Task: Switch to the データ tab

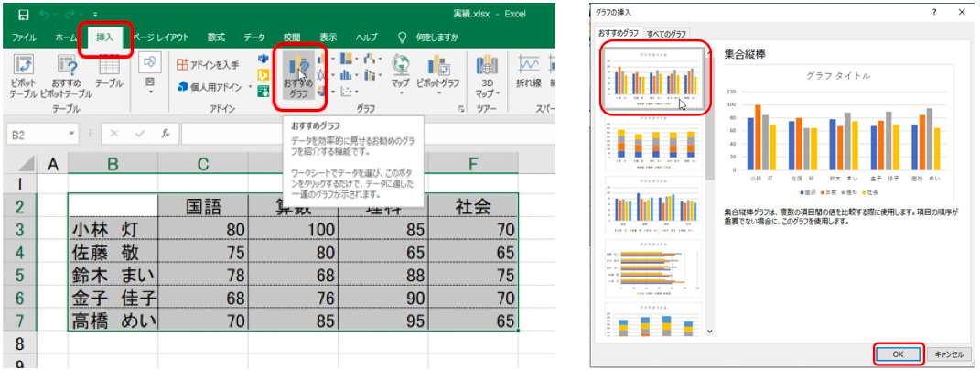Action: 254,38
